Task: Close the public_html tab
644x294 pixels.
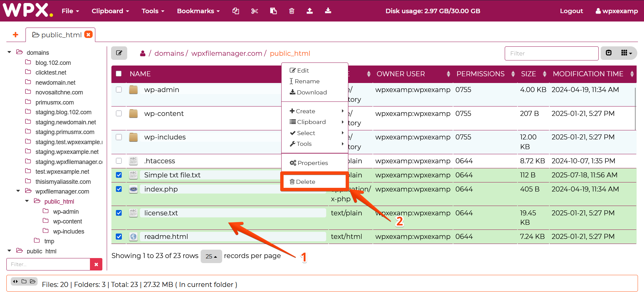Action: click(x=88, y=34)
